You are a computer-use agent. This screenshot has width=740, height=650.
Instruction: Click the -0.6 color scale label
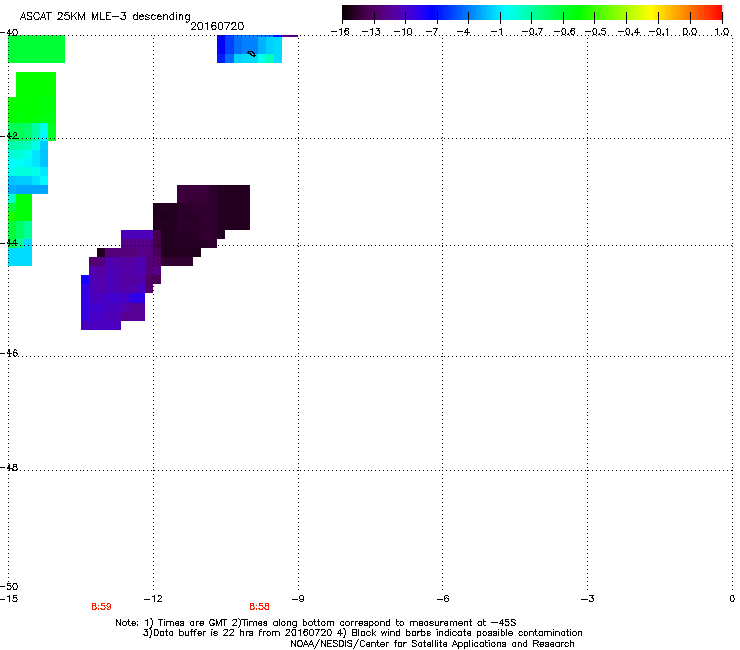[x=564, y=32]
